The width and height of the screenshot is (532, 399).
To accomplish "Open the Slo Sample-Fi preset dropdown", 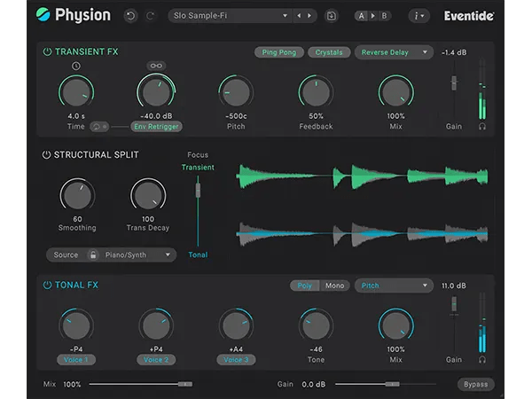I will (230, 16).
